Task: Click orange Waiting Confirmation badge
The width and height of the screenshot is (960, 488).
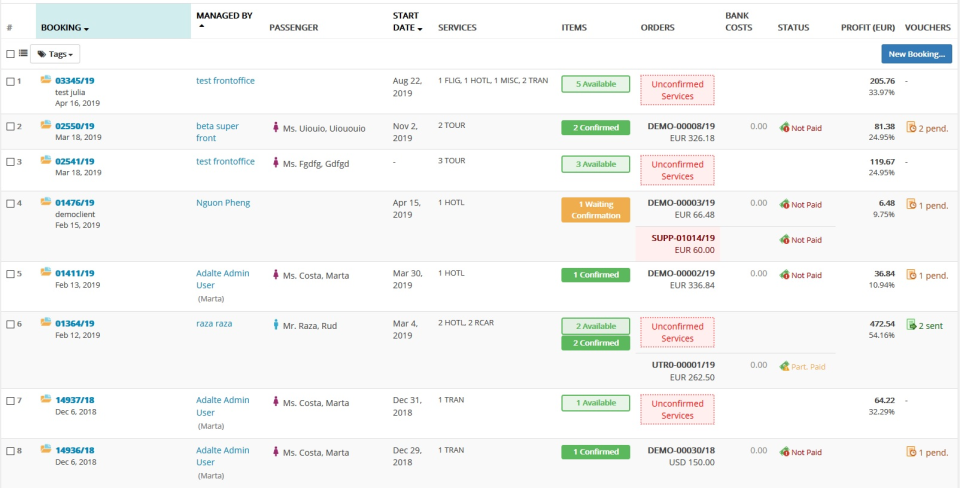Action: (x=596, y=209)
